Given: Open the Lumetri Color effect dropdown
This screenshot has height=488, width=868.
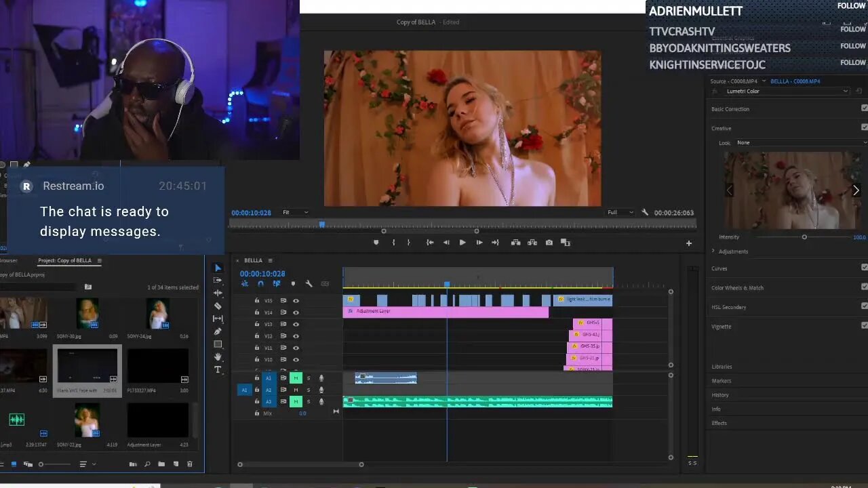Looking at the screenshot, I should pyautogui.click(x=787, y=91).
